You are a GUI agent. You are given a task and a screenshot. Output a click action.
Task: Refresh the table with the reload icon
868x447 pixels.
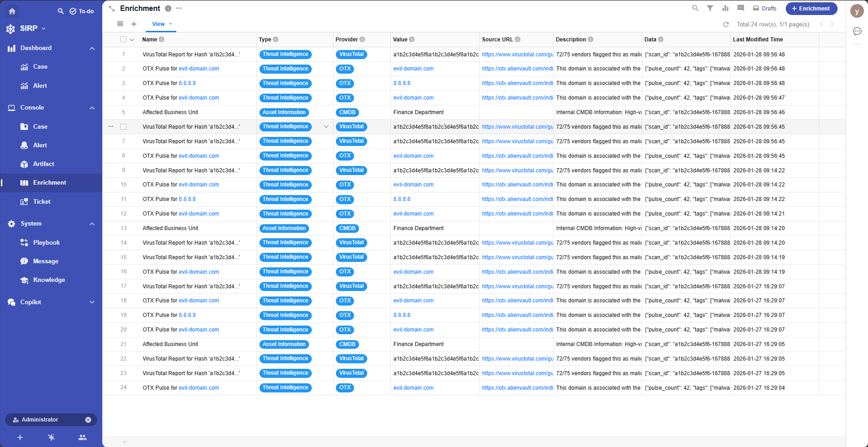click(x=726, y=25)
